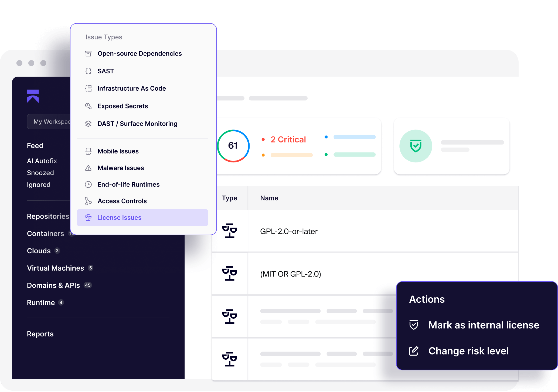This screenshot has width=558, height=392.
Task: Click the green shield checkmark icon
Action: tap(416, 146)
